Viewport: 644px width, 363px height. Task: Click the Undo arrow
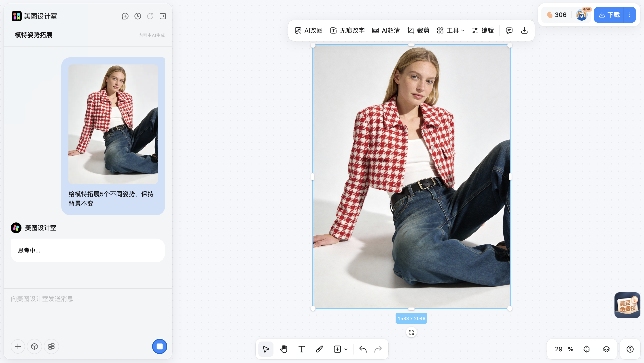[363, 349]
